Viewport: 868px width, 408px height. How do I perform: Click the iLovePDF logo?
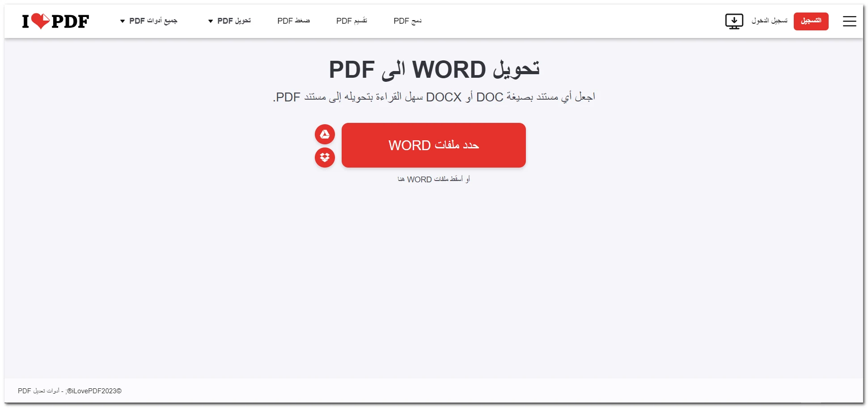point(55,21)
